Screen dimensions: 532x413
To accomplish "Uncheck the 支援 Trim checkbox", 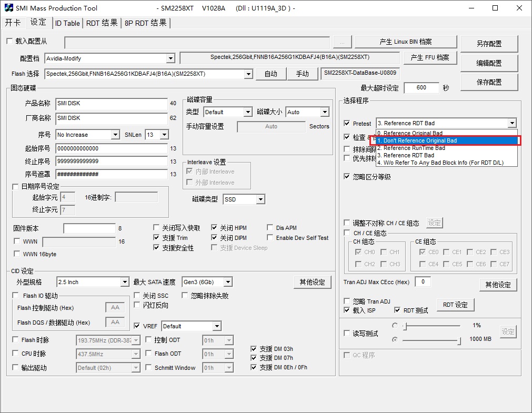I will click(x=157, y=238).
